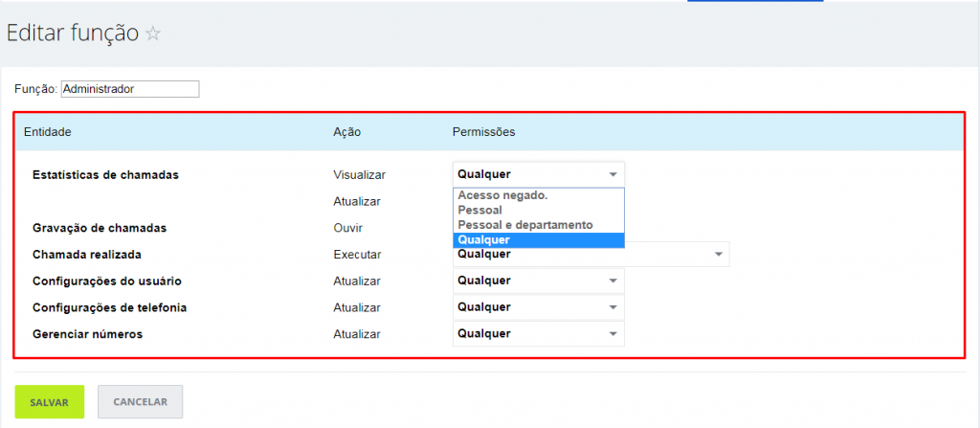980x428 pixels.
Task: Click arrow of Configurações de telefonia dropdown
Action: click(x=613, y=308)
